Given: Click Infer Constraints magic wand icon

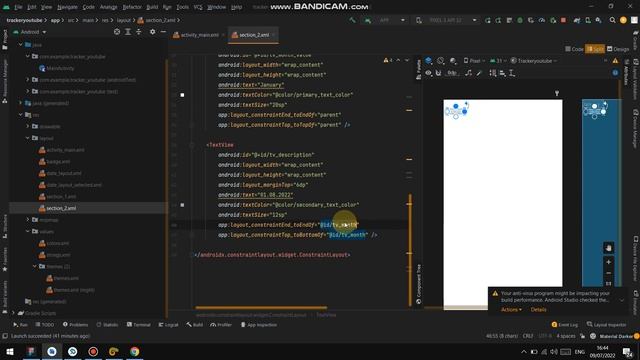Looking at the screenshot, I should (479, 73).
